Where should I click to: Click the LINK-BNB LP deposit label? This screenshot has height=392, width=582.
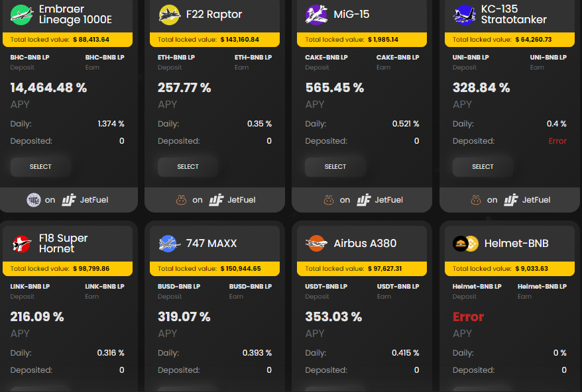tap(30, 287)
